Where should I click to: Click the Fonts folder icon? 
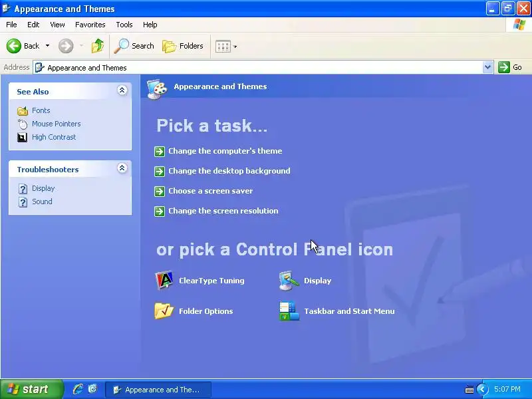(x=23, y=110)
